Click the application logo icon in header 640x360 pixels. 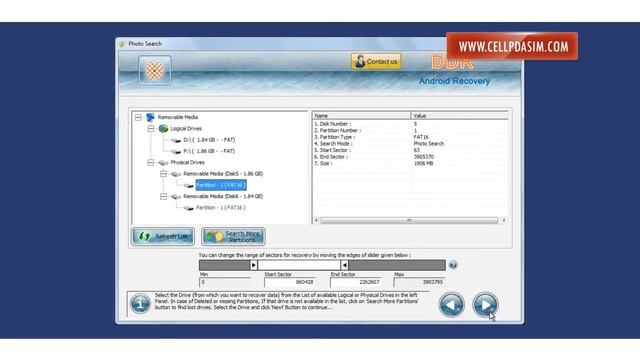(x=155, y=71)
